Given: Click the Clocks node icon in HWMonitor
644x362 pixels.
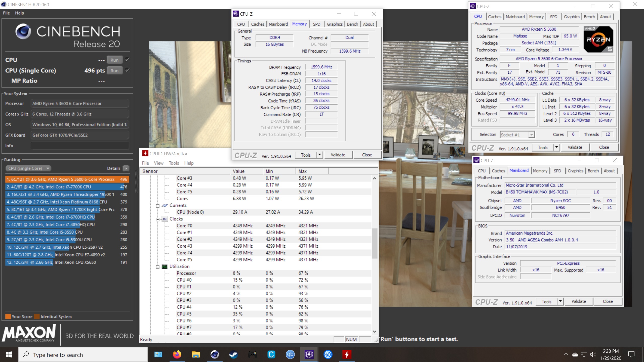Looking at the screenshot, I should click(165, 219).
